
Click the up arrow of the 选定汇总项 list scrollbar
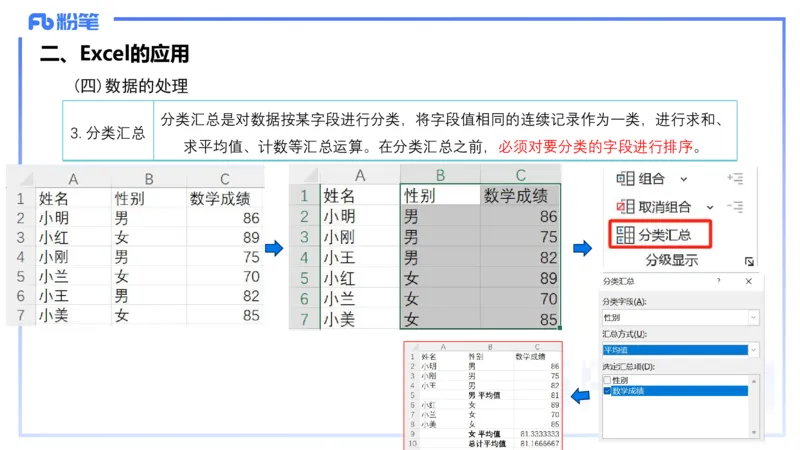coord(754,381)
